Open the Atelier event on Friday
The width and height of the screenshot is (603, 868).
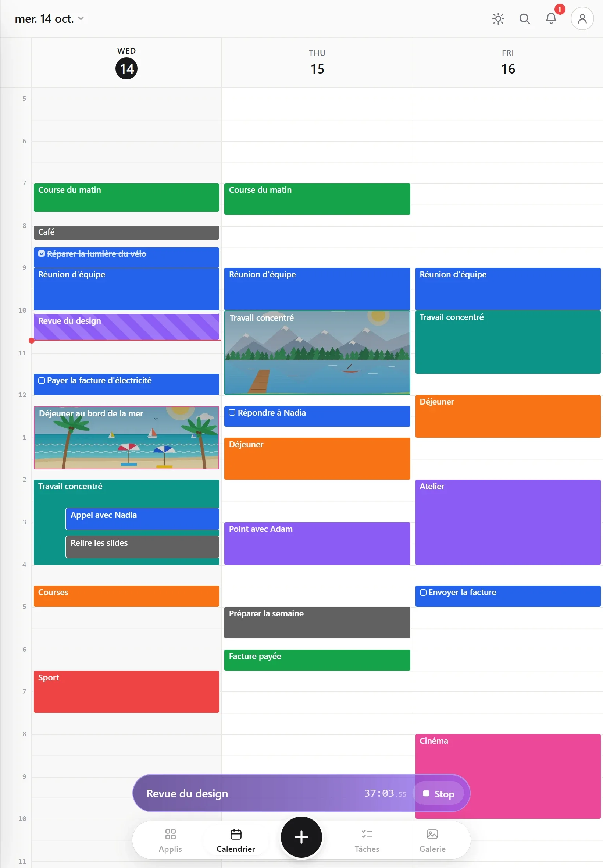tap(508, 522)
